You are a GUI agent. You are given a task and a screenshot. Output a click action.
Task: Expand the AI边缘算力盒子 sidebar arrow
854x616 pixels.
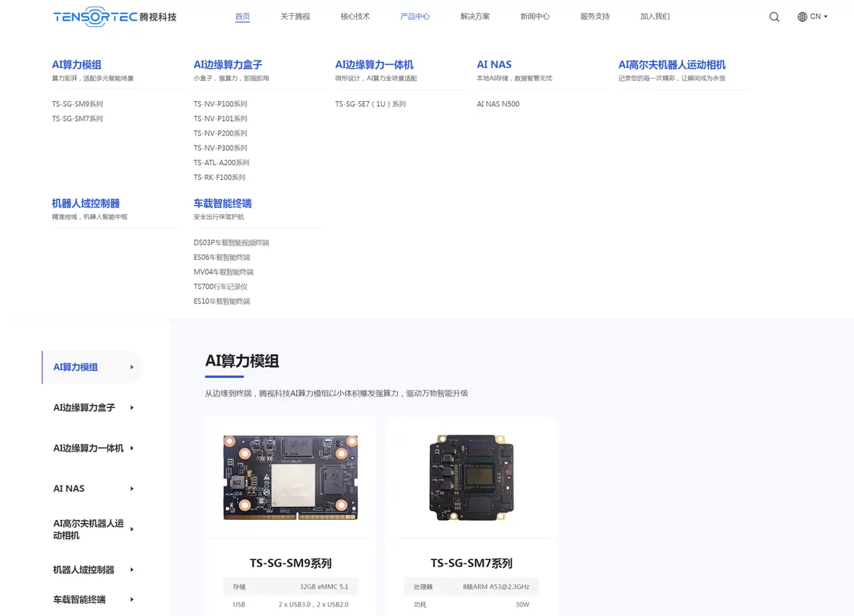pyautogui.click(x=132, y=408)
